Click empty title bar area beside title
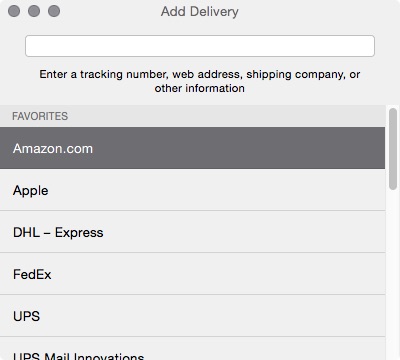Screen dimensions: 400x360 pyautogui.click(x=317, y=12)
